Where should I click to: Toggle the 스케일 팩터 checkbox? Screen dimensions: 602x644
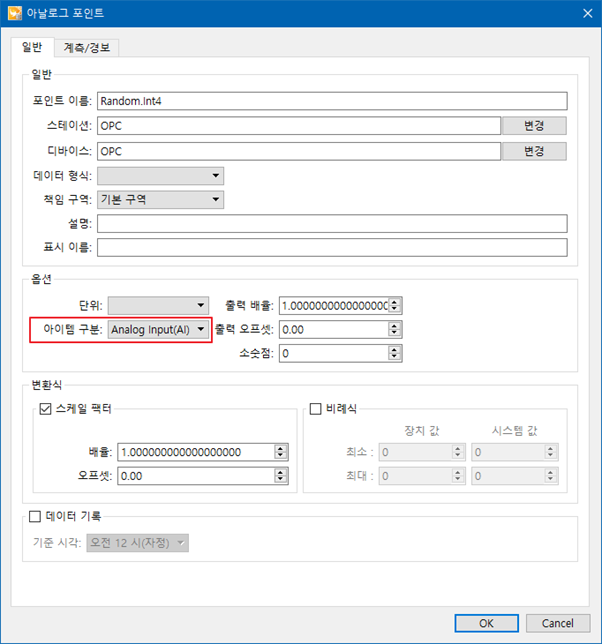tap(45, 409)
